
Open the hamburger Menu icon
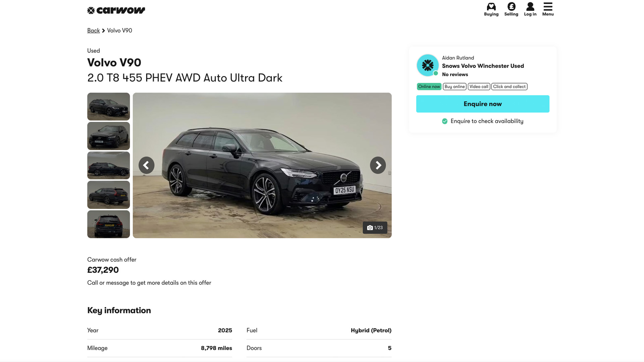(548, 9)
